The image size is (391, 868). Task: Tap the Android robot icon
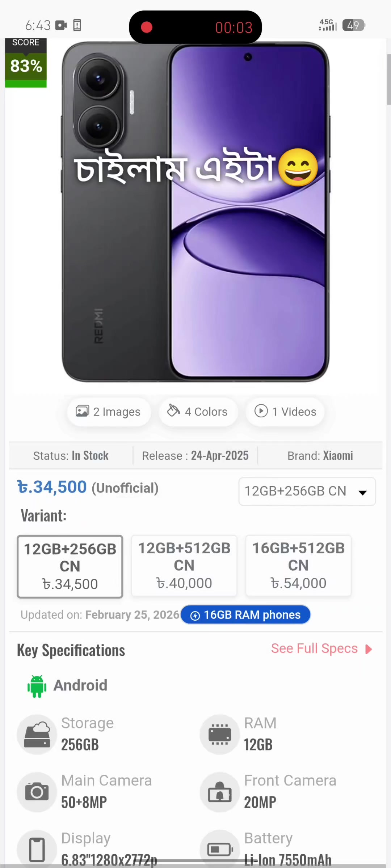37,686
